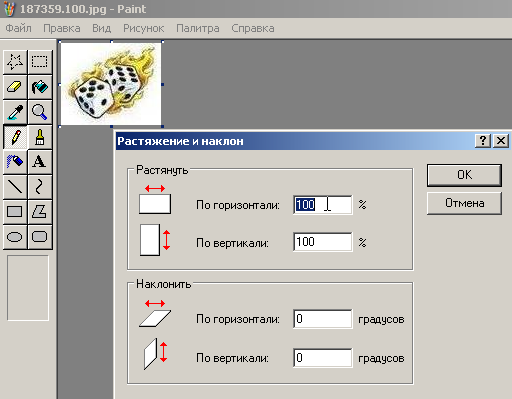Viewport: 512px width, 399px height.
Task: Select the Curve tool
Action: pyautogui.click(x=40, y=187)
